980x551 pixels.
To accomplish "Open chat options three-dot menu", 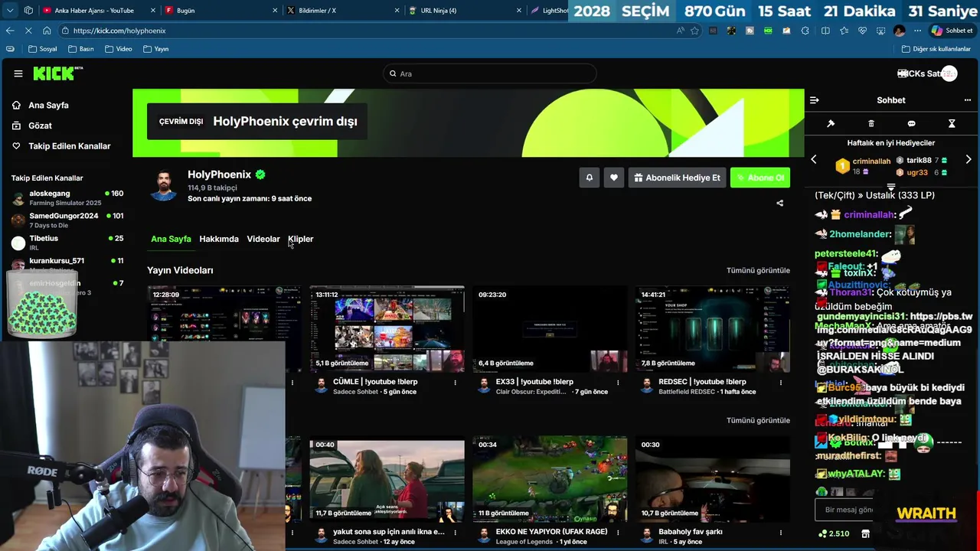I will (968, 100).
